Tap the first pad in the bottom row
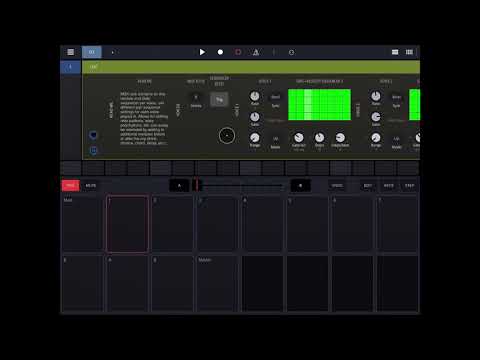This screenshot has width=480, height=360. point(82,283)
